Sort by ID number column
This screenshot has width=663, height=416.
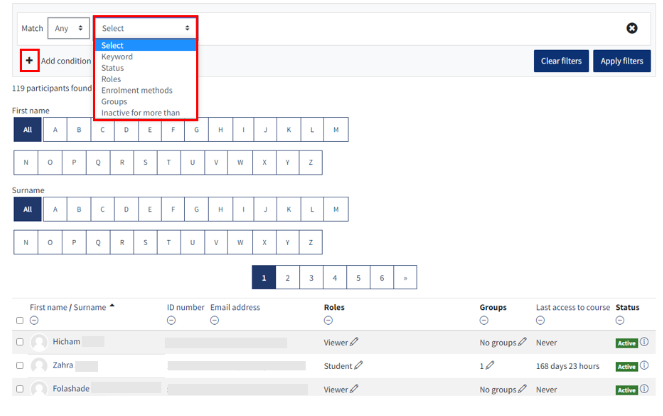tap(185, 307)
